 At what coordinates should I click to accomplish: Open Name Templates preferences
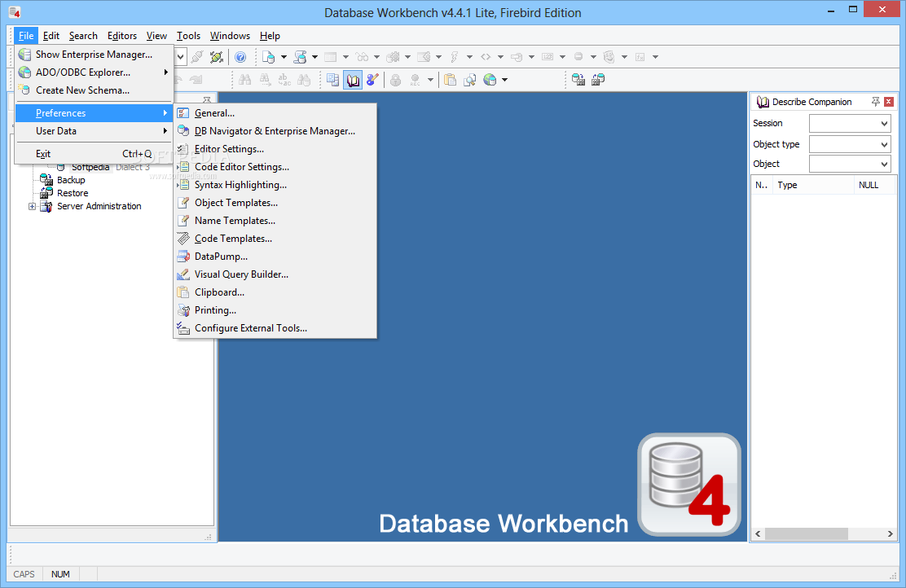click(275, 221)
